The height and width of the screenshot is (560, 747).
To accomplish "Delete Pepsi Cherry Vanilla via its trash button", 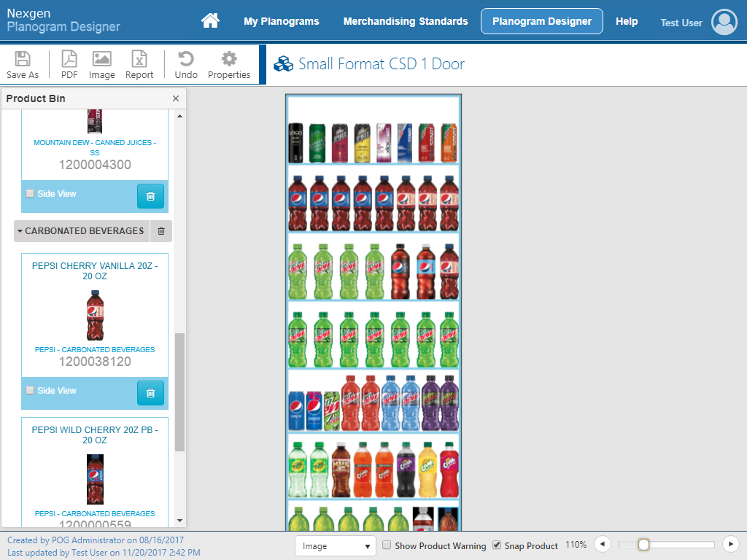I will 150,393.
